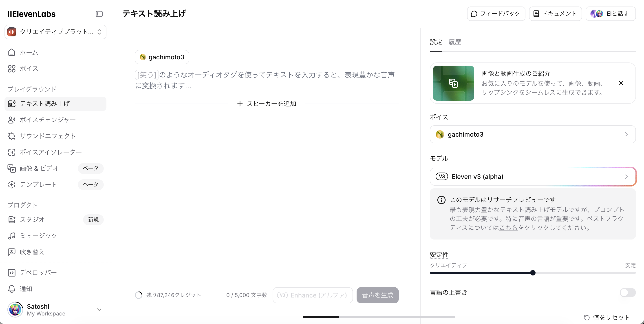This screenshot has width=644, height=324.
Task: Open 通知 notifications bell icon
Action: tap(11, 289)
